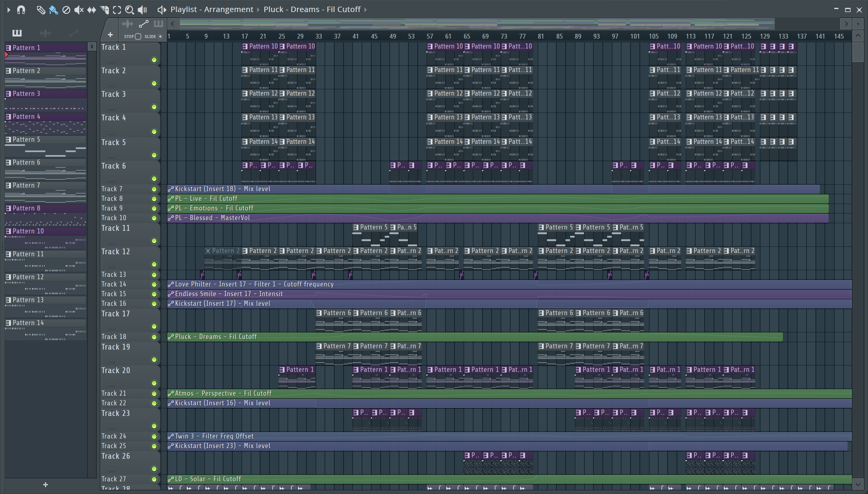868x494 pixels.
Task: Select the Endless Smile Intensit automation clip
Action: click(x=509, y=294)
